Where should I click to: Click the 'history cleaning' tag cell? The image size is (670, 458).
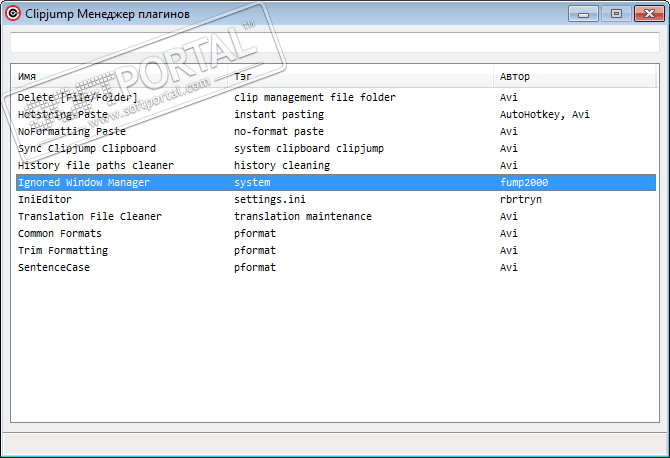coord(282,165)
